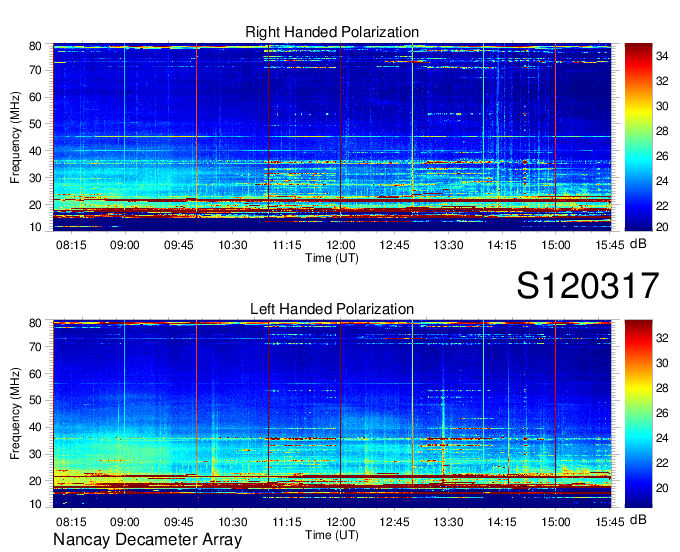
Task: Click the 24 value on Right Handed colorbar
Action: [x=662, y=181]
